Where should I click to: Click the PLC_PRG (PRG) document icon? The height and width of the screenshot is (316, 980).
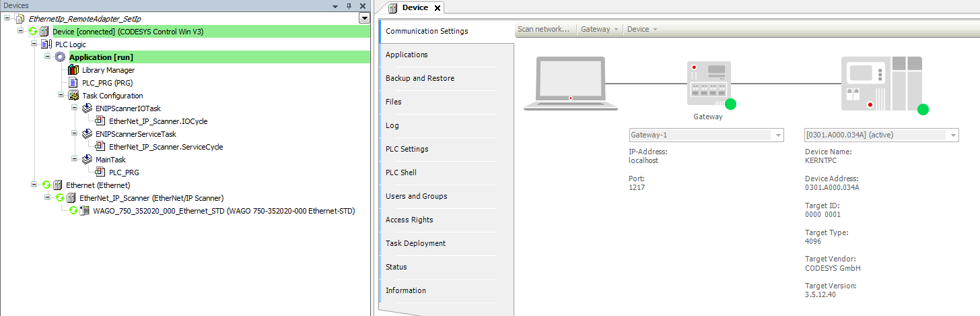73,83
